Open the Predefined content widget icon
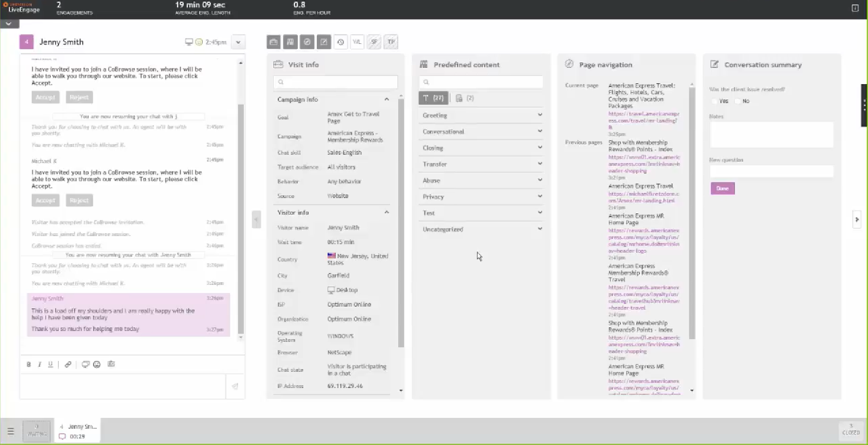 point(290,42)
